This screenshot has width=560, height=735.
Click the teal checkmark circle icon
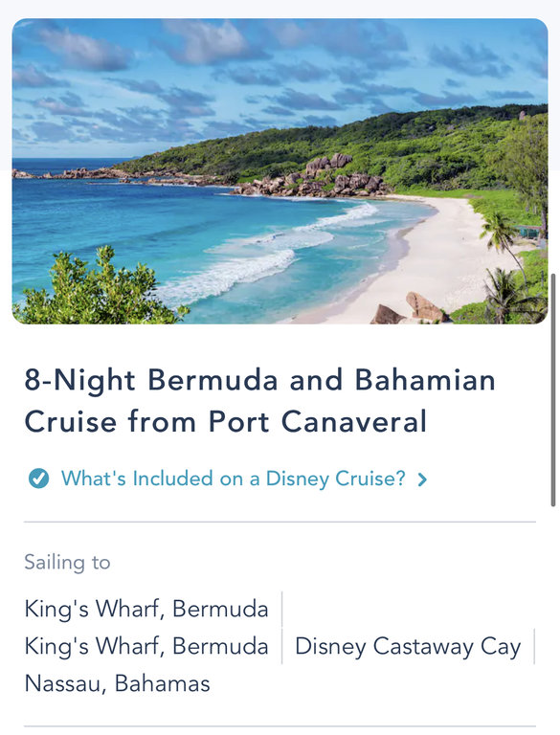[38, 479]
